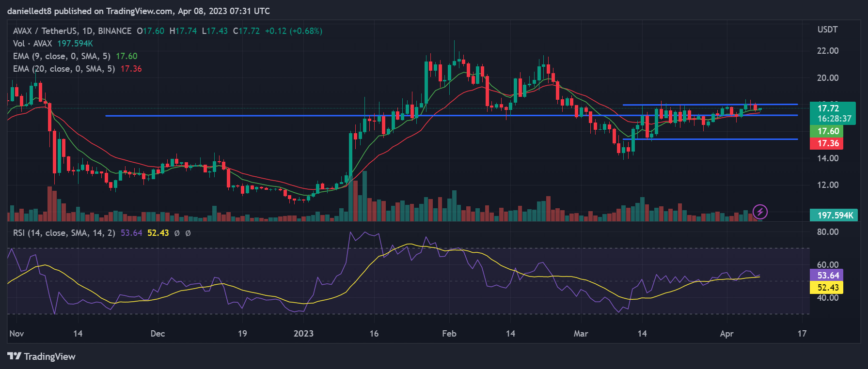This screenshot has width=868, height=369.
Task: Click the 80.00 RSI axis label
Action: click(x=828, y=232)
